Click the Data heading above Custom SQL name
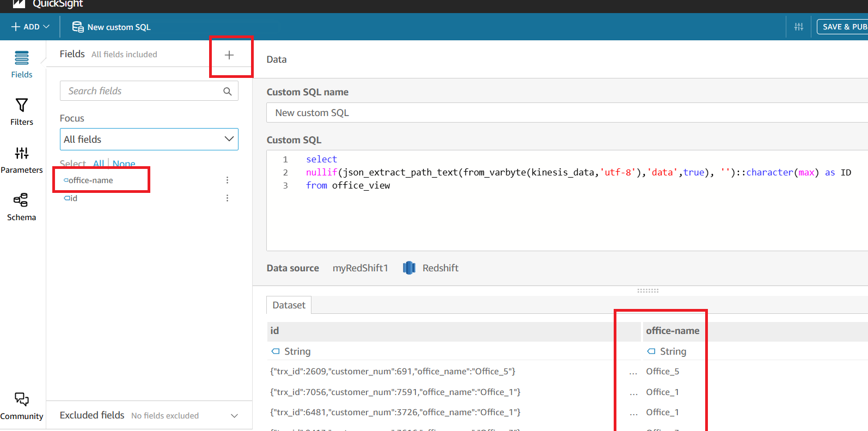 [277, 59]
